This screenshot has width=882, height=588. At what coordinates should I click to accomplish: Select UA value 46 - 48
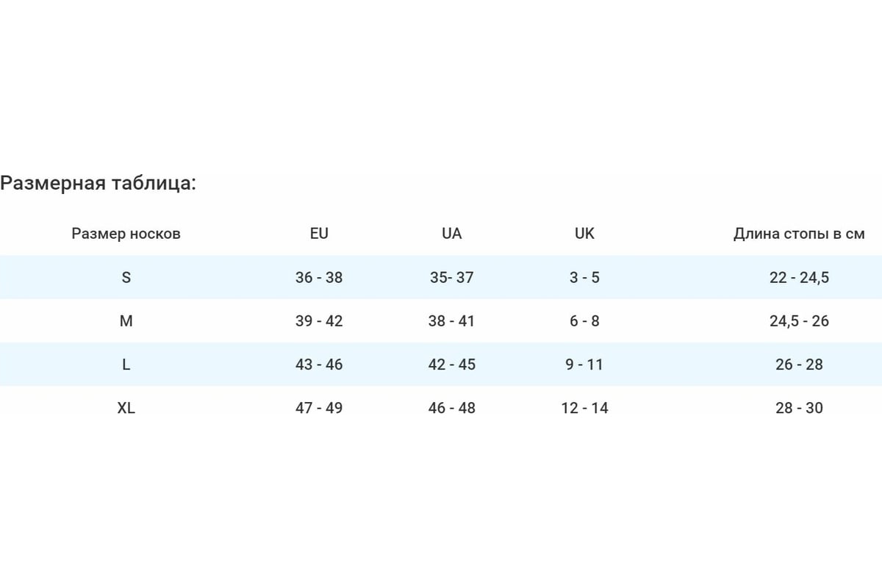pyautogui.click(x=452, y=407)
